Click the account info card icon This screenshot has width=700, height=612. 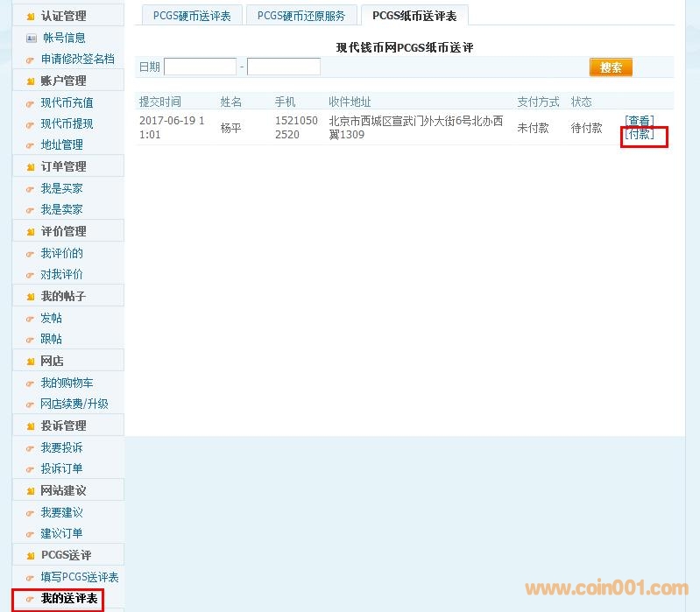[32, 39]
